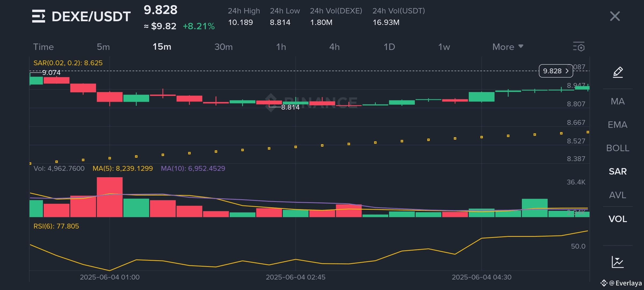Click the RSI(6): 77.805 label
Image resolution: width=644 pixels, height=290 pixels.
coord(56,226)
